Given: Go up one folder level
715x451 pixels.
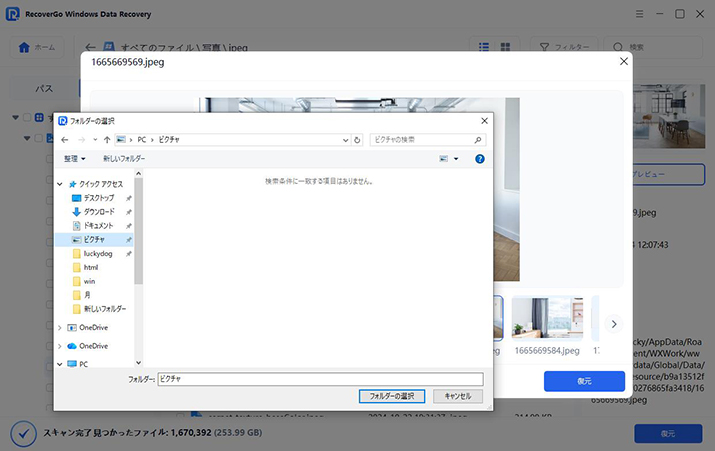Looking at the screenshot, I should pos(106,140).
